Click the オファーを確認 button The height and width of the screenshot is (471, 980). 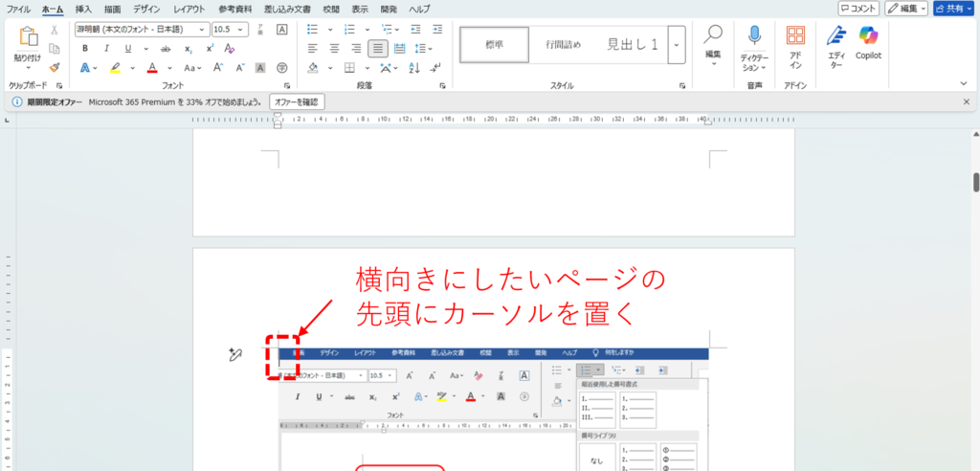[x=297, y=101]
